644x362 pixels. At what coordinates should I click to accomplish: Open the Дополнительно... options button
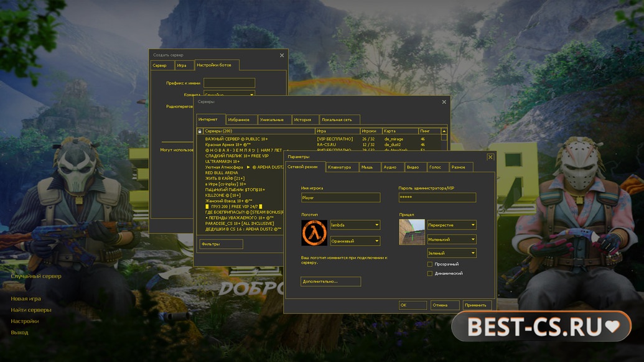pos(330,281)
